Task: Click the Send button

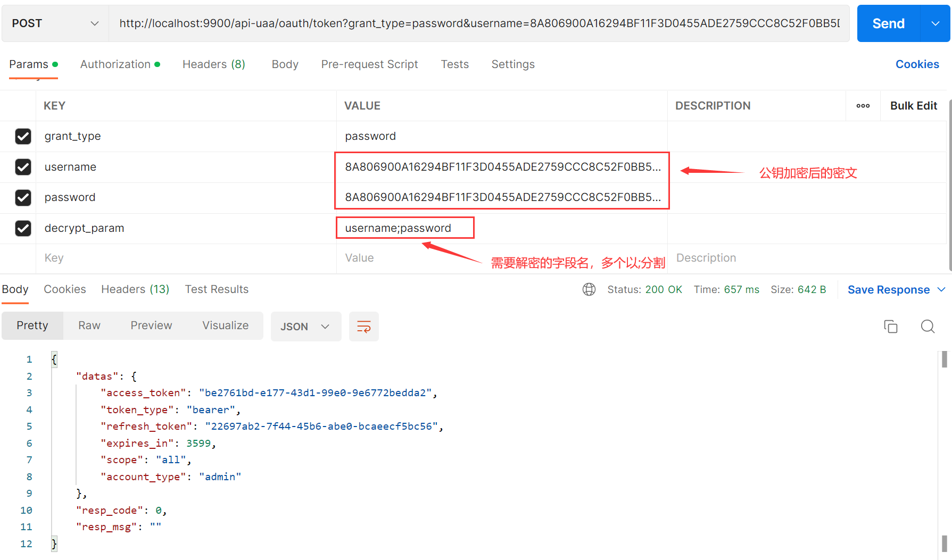Action: [x=889, y=23]
